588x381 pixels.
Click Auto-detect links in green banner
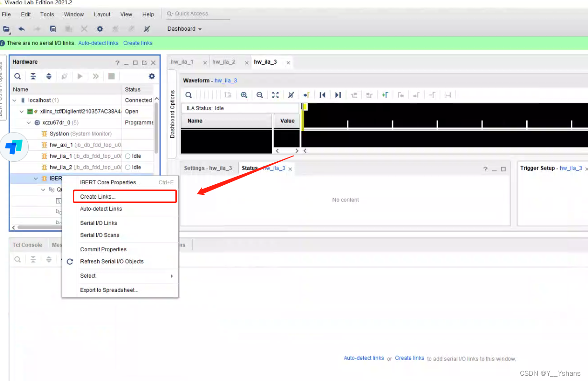98,43
